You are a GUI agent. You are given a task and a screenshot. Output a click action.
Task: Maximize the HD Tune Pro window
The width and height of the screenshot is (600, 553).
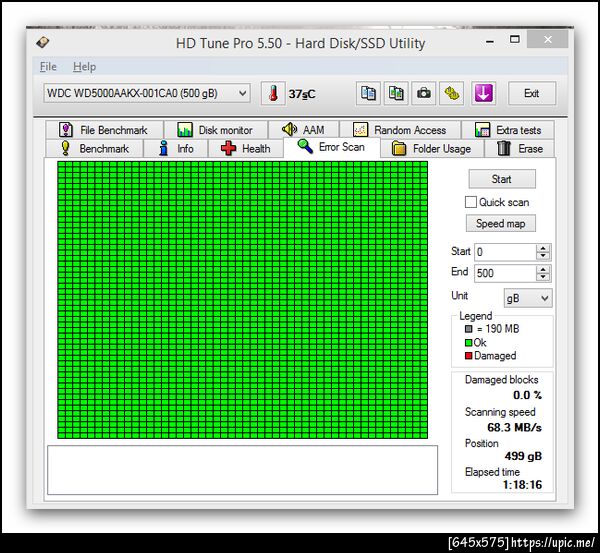[x=515, y=39]
